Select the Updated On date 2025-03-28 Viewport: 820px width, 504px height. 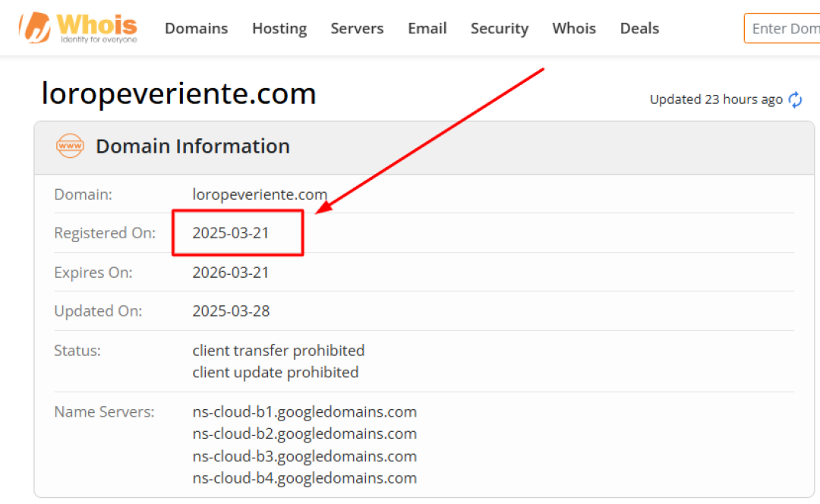pyautogui.click(x=231, y=311)
